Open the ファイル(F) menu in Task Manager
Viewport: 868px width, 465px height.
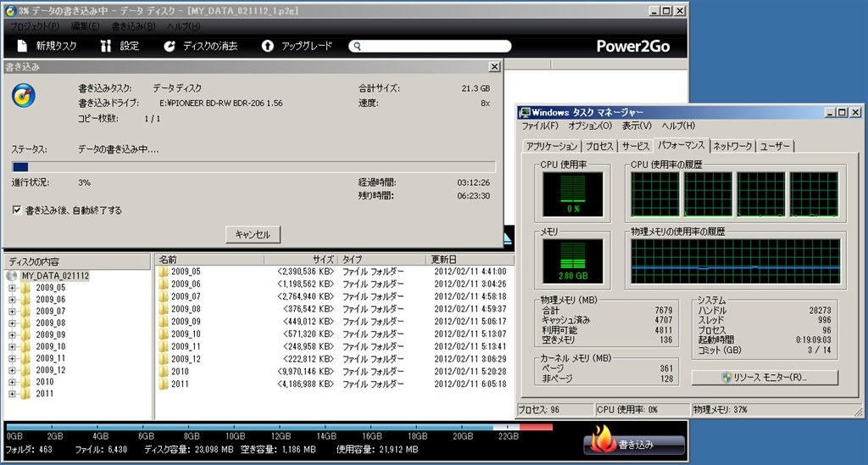tap(540, 126)
